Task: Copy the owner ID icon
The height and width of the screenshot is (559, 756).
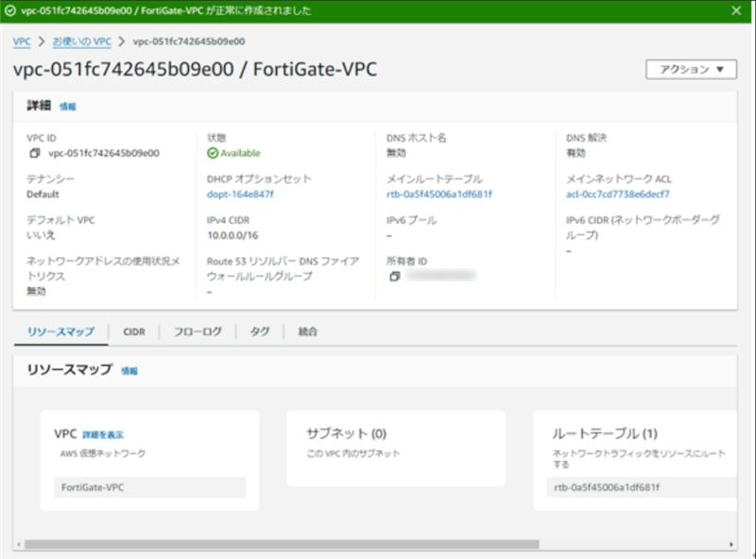Action: [x=394, y=277]
